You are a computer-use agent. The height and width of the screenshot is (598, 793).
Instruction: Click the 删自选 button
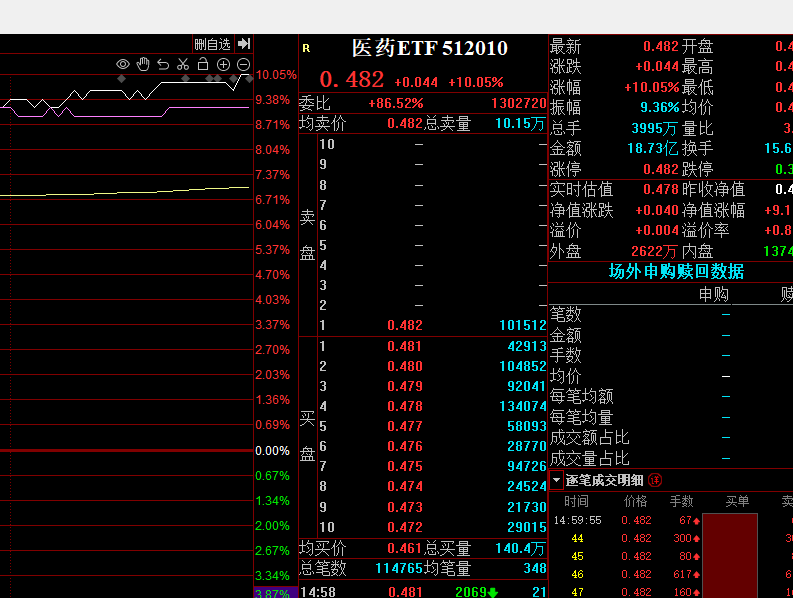pos(212,45)
